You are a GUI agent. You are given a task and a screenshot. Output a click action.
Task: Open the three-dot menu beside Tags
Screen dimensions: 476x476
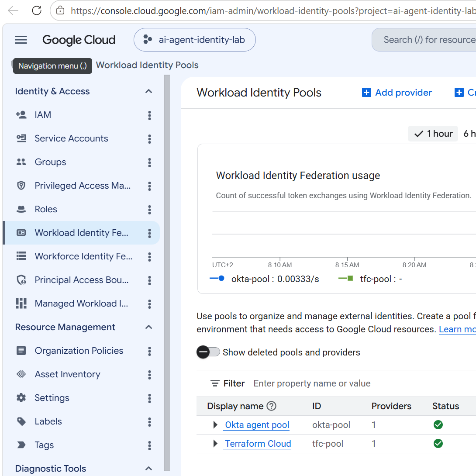(x=149, y=445)
